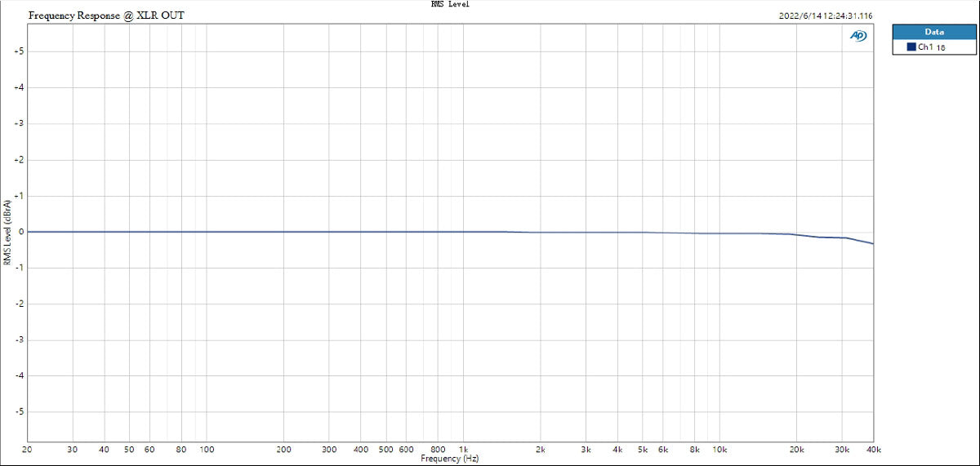This screenshot has height=466, width=980.
Task: Click the AP logo in graph corner
Action: pos(858,36)
